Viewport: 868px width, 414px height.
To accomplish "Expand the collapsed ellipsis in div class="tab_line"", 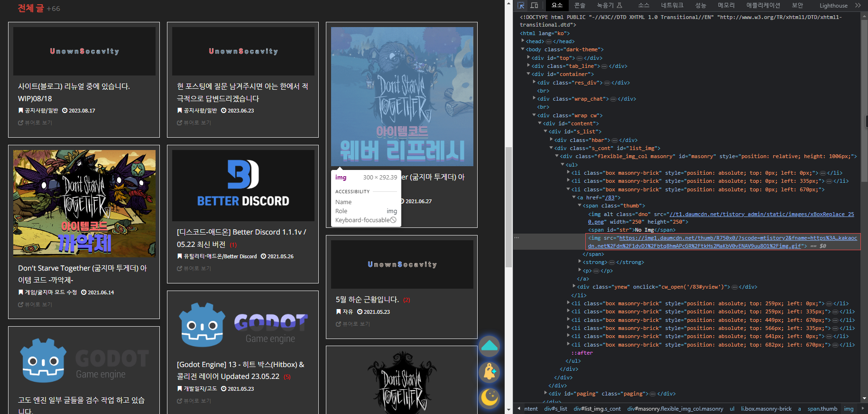I will [604, 66].
